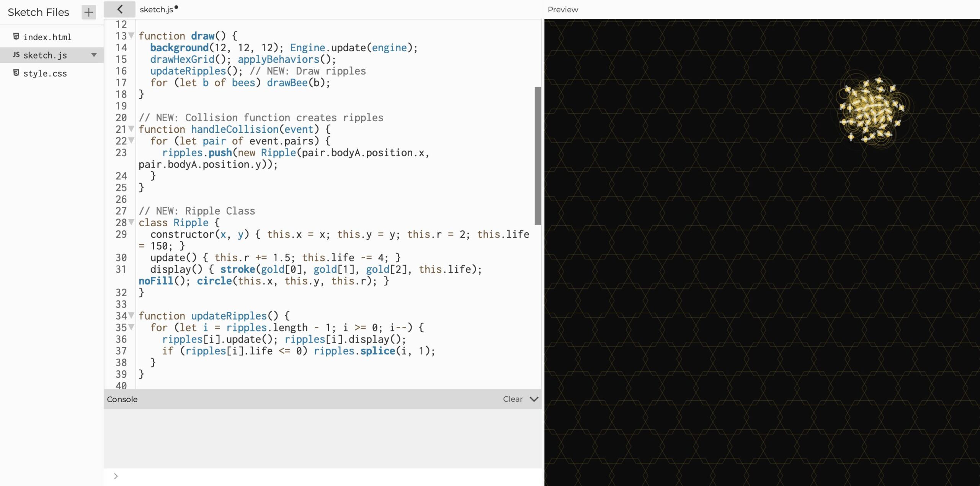The width and height of the screenshot is (980, 486).
Task: Click the JS icon beside sketch.js
Action: tap(16, 55)
